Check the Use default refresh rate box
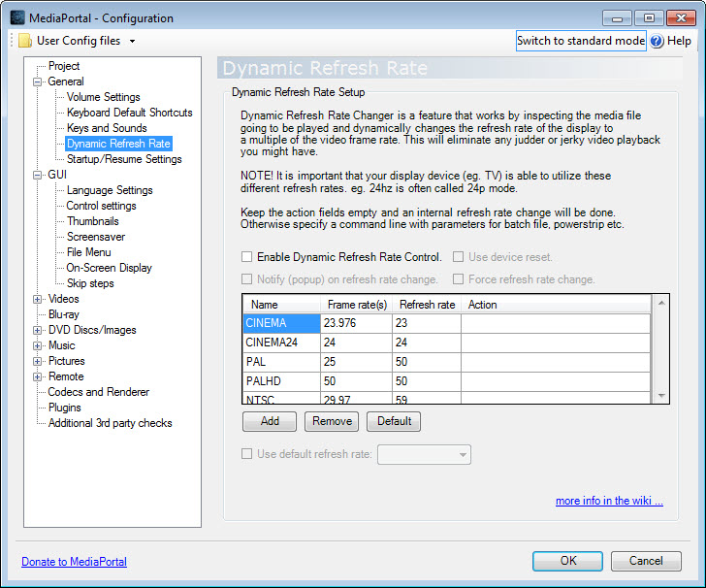Image resolution: width=706 pixels, height=588 pixels. coord(246,454)
